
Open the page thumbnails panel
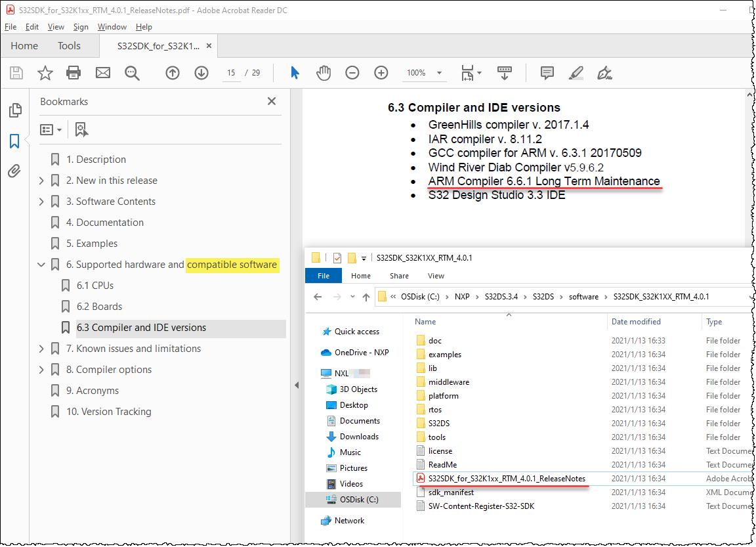(x=14, y=110)
